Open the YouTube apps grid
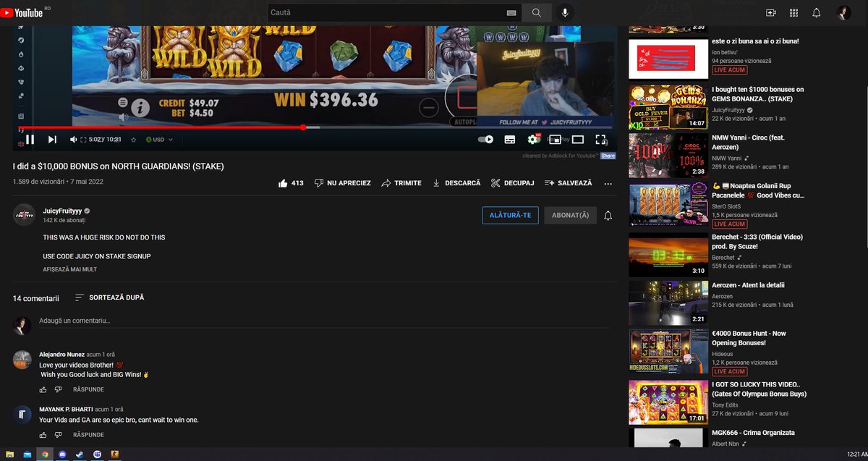 click(793, 13)
